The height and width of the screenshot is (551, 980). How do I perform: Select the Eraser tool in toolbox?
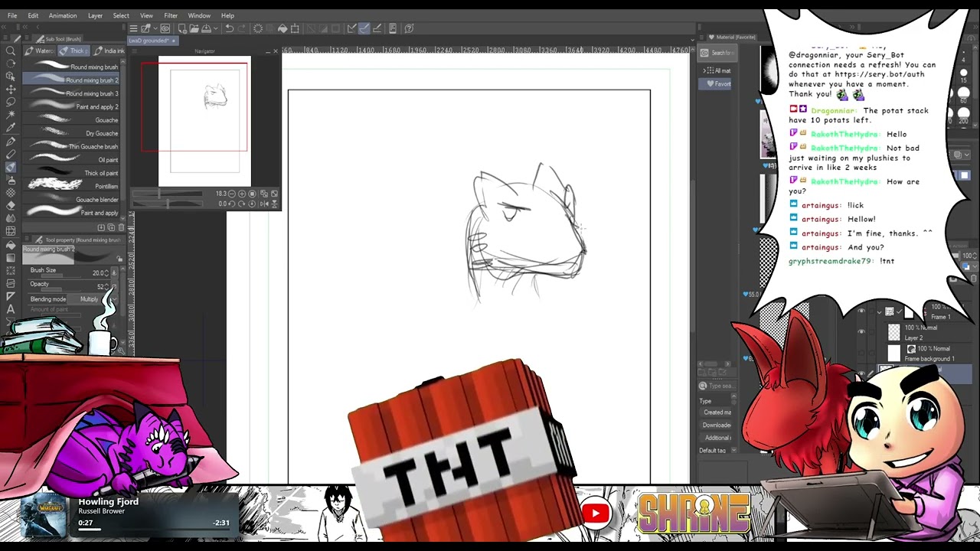pos(11,205)
